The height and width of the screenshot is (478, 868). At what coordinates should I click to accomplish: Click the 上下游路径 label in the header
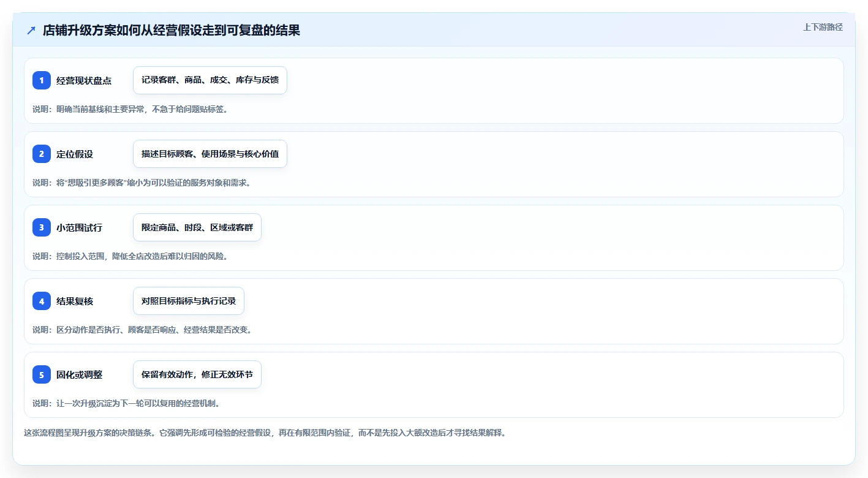click(x=823, y=27)
